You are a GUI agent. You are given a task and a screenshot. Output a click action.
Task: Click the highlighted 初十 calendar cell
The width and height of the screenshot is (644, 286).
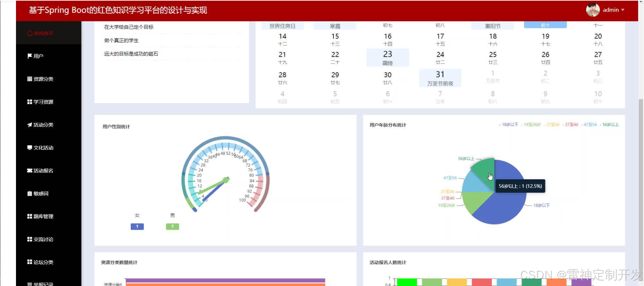545,25
